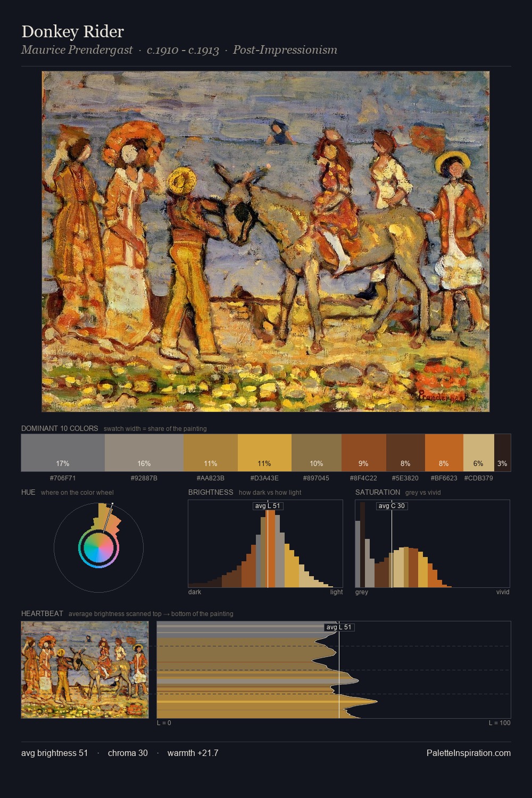Select the #92887B taupe swatch
The image size is (532, 798).
144,453
